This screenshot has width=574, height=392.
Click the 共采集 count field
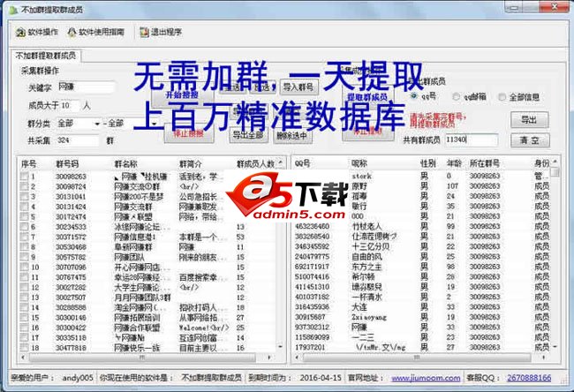[x=77, y=140]
